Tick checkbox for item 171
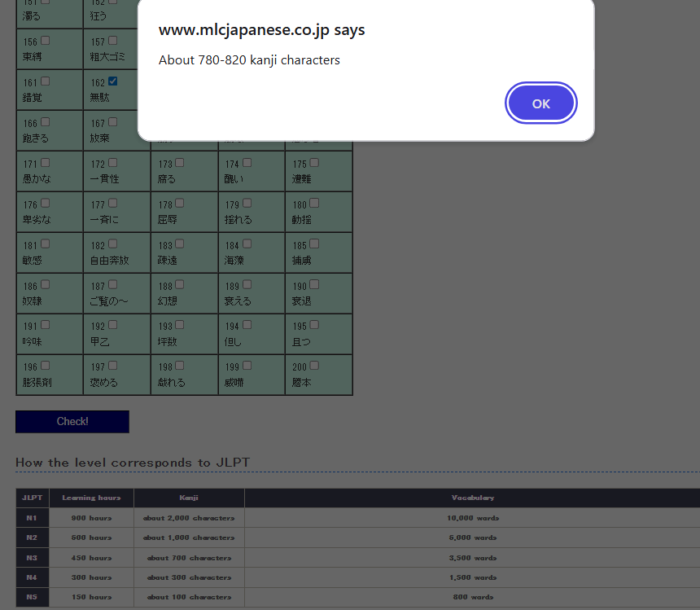Image resolution: width=700 pixels, height=610 pixels. [x=45, y=163]
